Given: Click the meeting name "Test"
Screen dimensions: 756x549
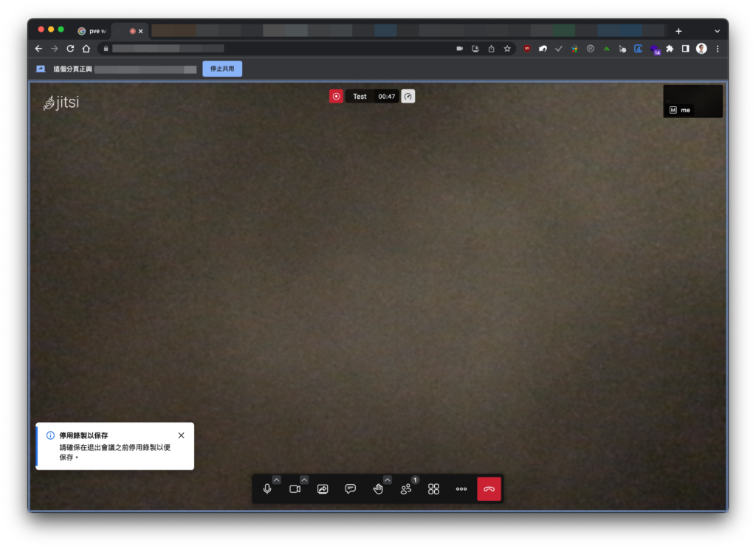Looking at the screenshot, I should [360, 97].
